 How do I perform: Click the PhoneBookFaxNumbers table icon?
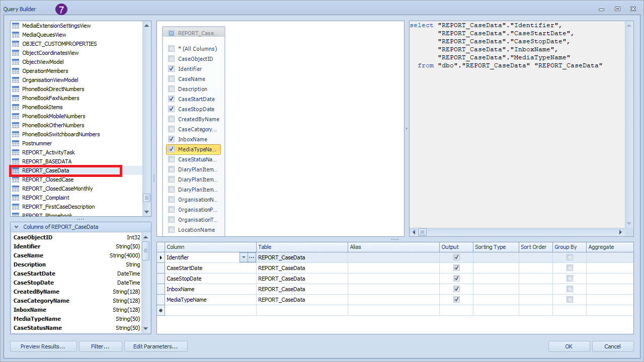point(16,98)
